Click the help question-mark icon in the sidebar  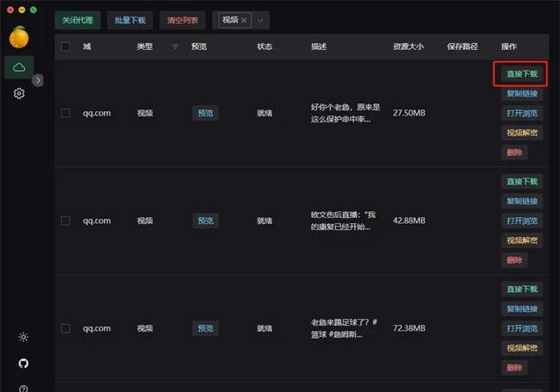(23, 389)
